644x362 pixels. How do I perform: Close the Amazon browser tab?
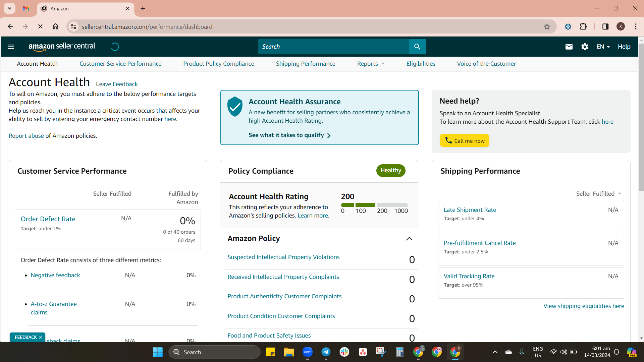pos(127,8)
